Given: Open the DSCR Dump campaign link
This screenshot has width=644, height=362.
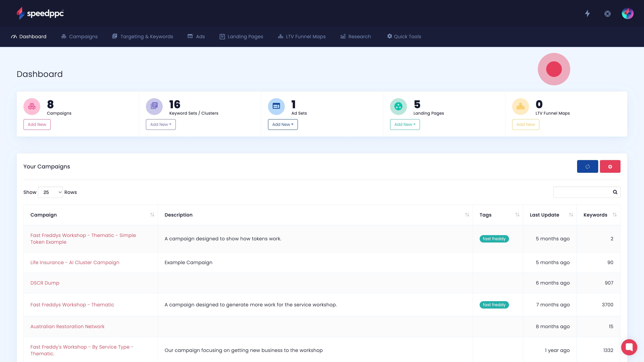Looking at the screenshot, I should click(45, 283).
